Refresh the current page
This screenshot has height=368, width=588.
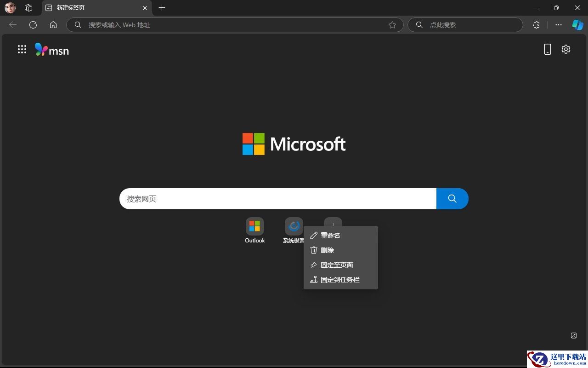point(33,25)
